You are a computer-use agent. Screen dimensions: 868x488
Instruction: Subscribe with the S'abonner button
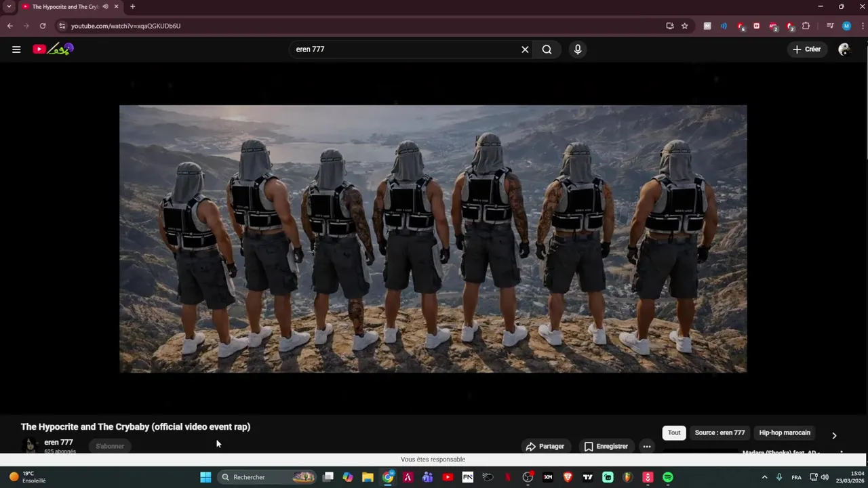click(x=110, y=446)
